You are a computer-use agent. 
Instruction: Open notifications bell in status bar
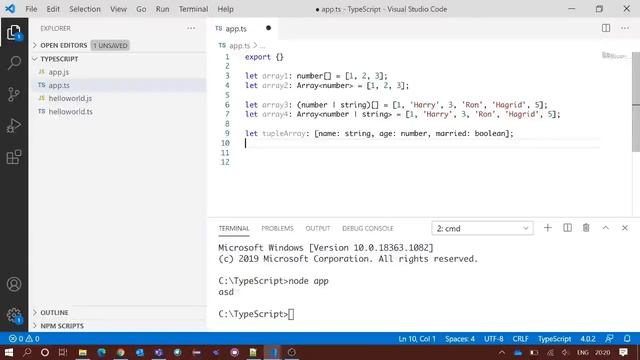(627, 339)
